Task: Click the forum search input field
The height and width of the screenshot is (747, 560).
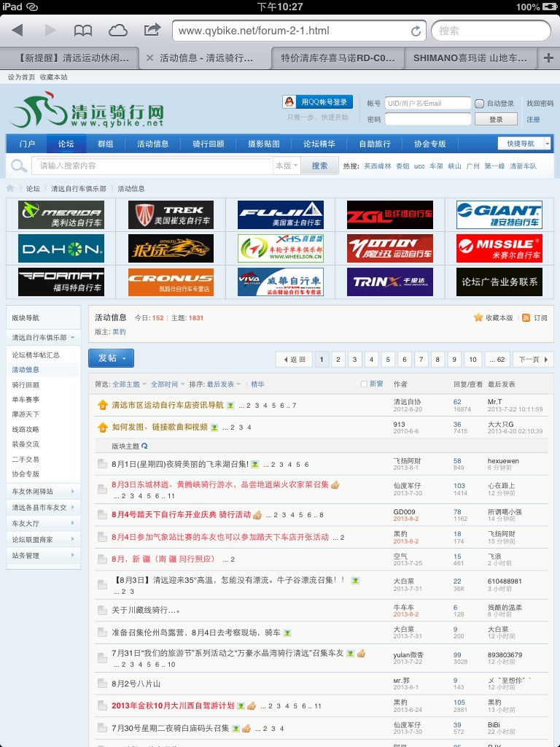Action: click(153, 166)
